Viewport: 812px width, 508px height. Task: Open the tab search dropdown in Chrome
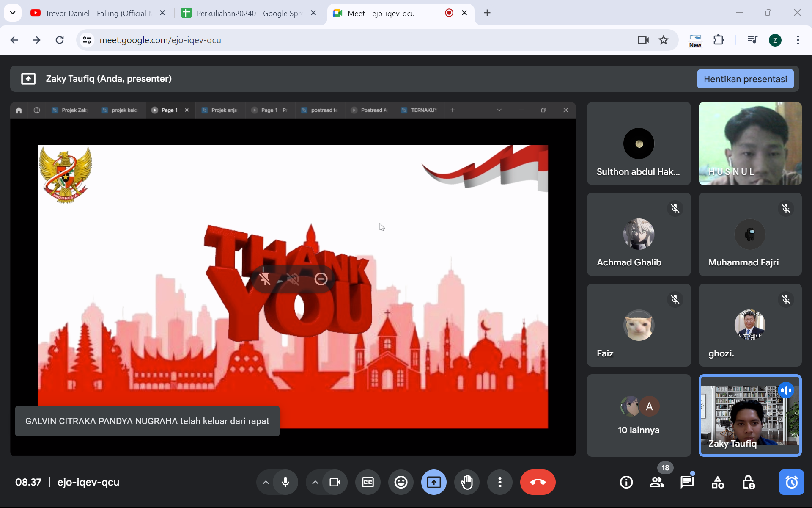tap(13, 13)
